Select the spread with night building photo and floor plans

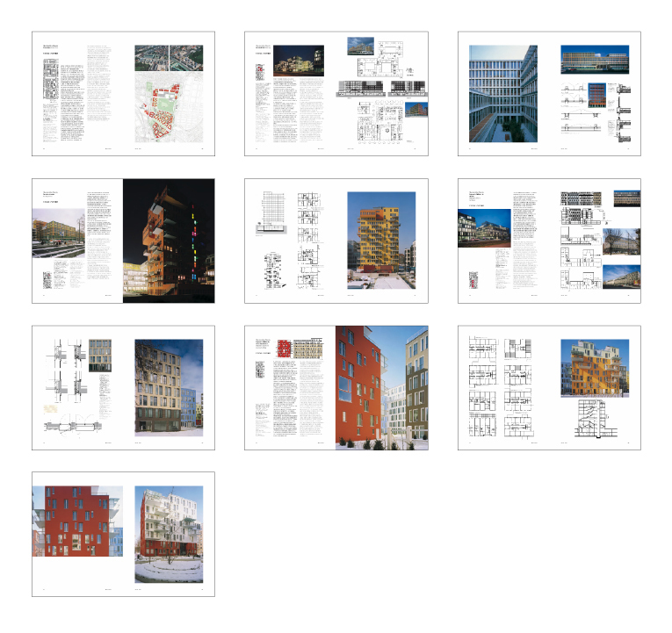(x=336, y=94)
